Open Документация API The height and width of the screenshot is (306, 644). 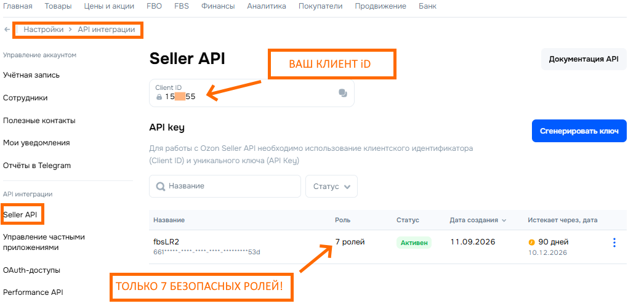point(584,59)
